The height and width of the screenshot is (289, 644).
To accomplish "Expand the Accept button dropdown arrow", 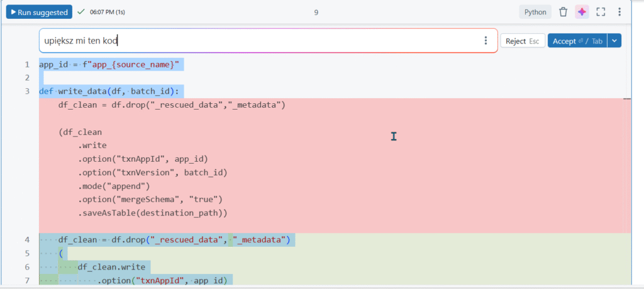I will tap(615, 41).
